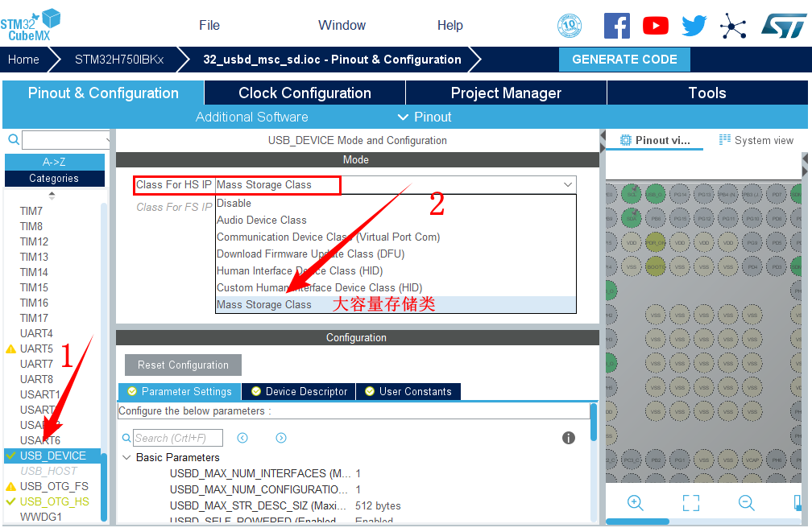Screen dimensions: 812x532
Task: Zoom out of the pinout view
Action: coord(747,503)
